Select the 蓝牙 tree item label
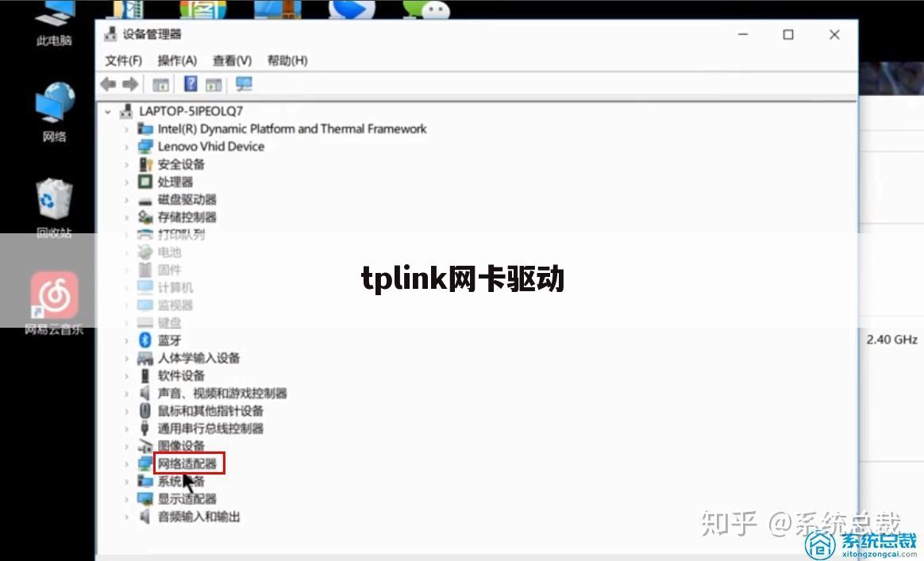This screenshot has width=924, height=561. point(170,340)
